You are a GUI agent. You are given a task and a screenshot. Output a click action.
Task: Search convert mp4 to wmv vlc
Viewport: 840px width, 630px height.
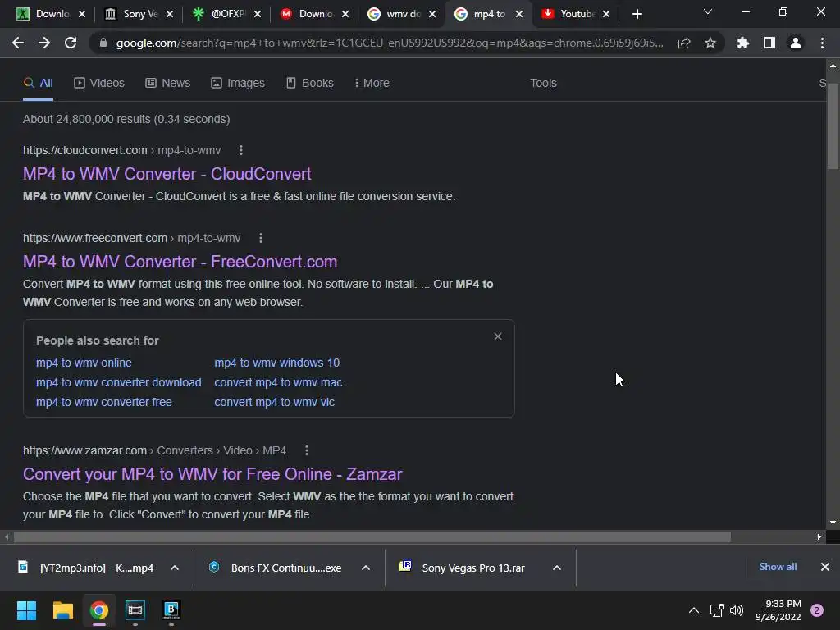coord(274,402)
